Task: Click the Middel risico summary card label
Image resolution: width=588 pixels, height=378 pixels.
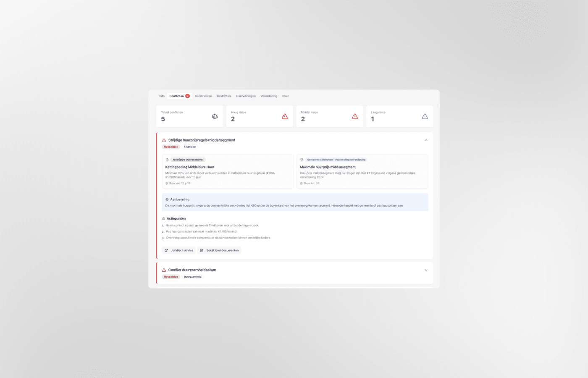Action: point(310,113)
